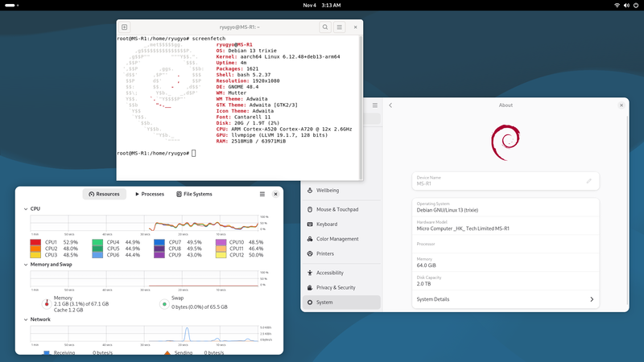Click the Wi-Fi status icon
The width and height of the screenshot is (644, 362).
617,6
